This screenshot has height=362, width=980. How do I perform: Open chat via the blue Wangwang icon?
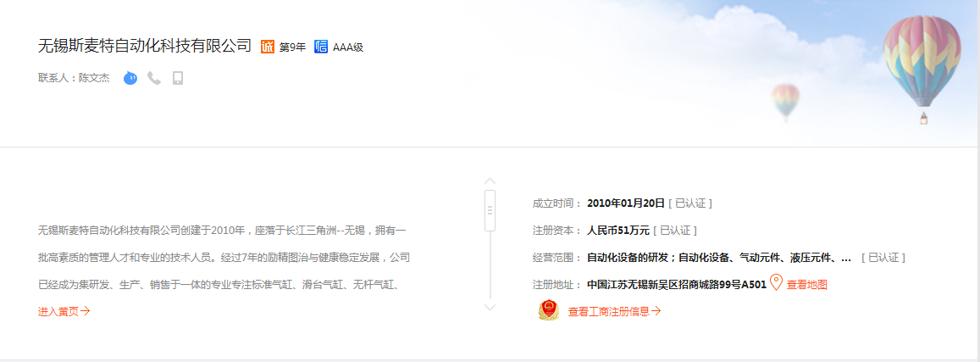tap(130, 78)
